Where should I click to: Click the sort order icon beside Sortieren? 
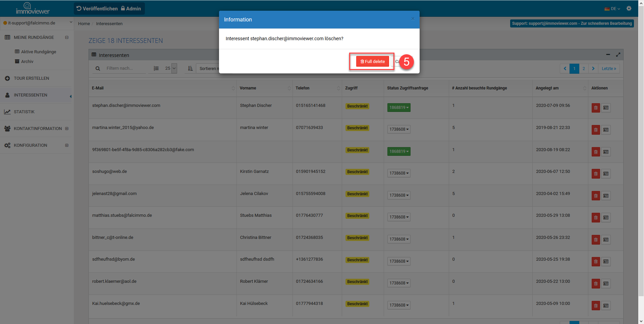(190, 68)
